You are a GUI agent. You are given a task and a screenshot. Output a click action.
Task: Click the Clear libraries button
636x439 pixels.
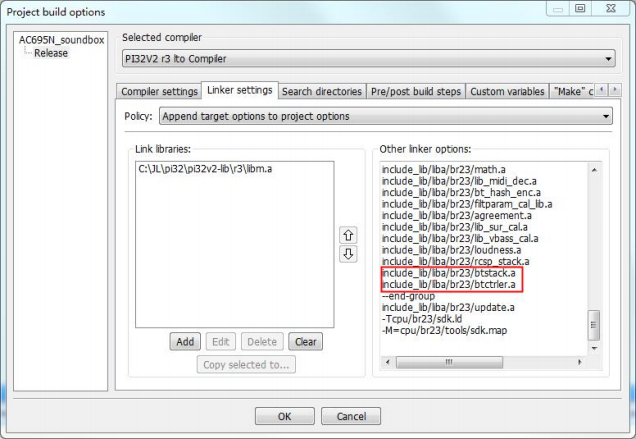click(x=305, y=342)
